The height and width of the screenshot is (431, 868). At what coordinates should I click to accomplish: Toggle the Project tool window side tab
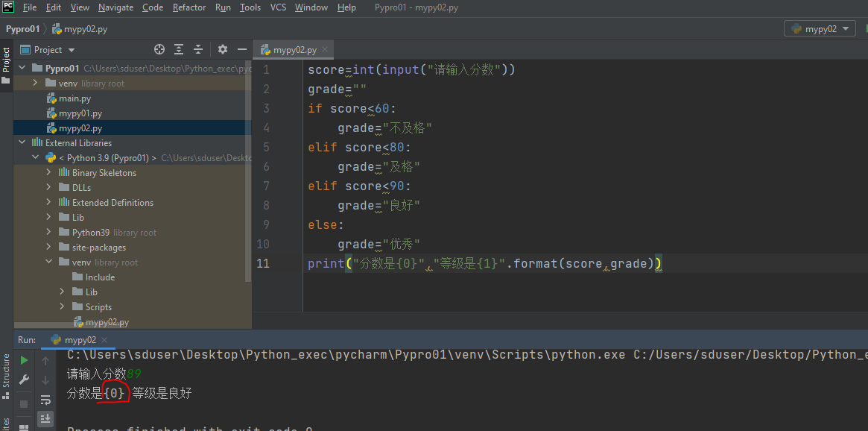pos(6,66)
